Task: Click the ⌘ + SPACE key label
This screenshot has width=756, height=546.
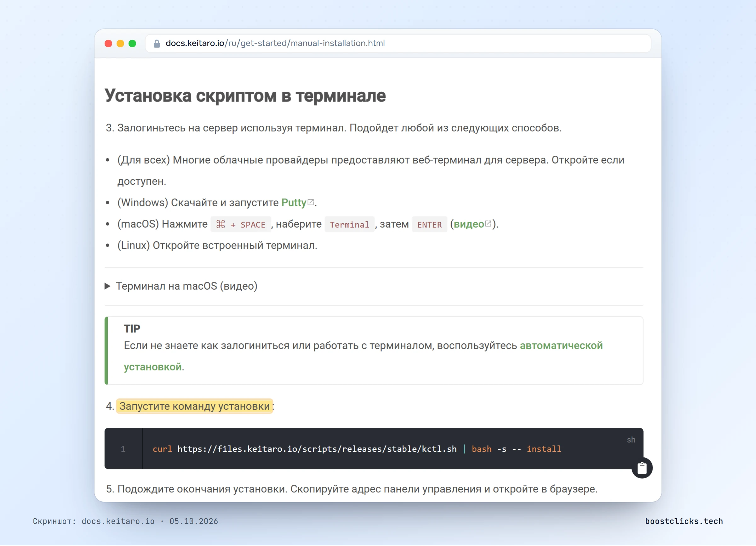Action: tap(241, 224)
